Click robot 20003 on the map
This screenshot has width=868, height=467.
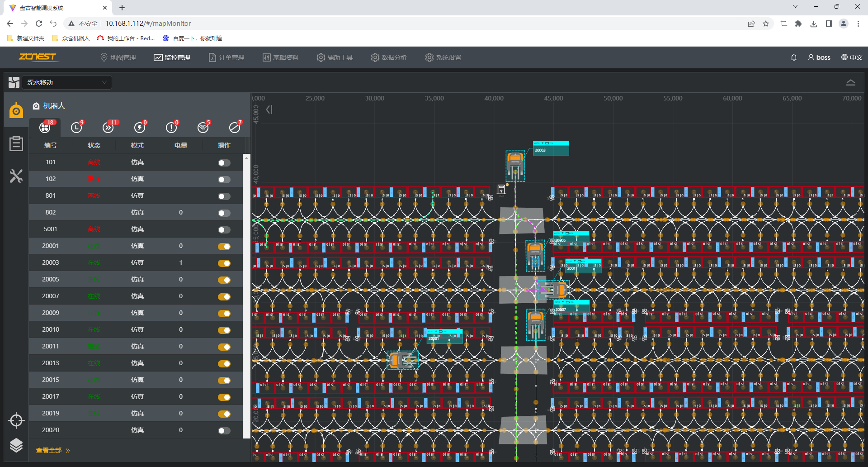[515, 166]
